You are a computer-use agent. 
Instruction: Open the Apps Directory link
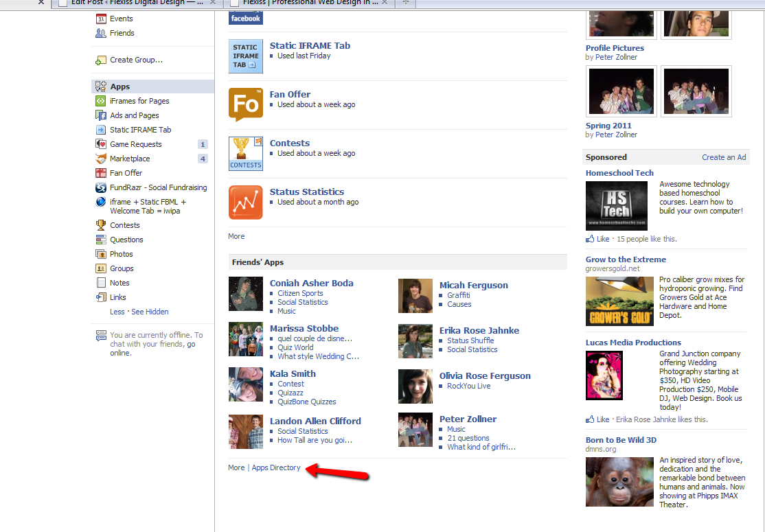(x=276, y=467)
